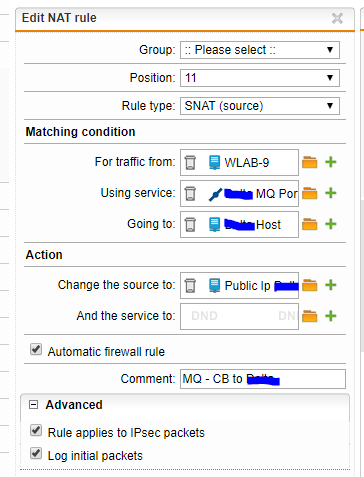The height and width of the screenshot is (477, 364).
Task: Uncheck Rule applies to IPsec packets
Action: click(36, 430)
